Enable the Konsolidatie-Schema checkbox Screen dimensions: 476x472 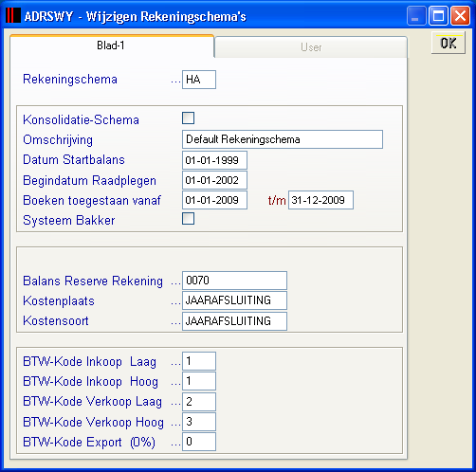188,118
